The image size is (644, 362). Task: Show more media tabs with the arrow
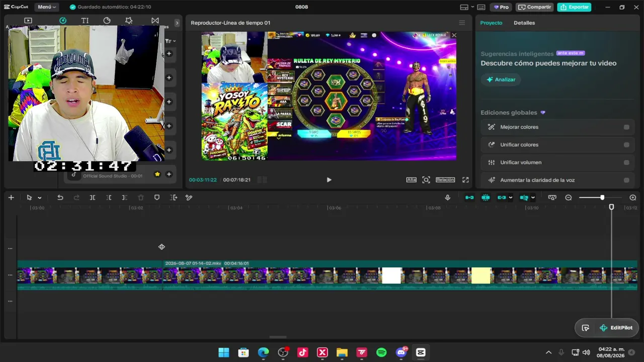pos(177,23)
